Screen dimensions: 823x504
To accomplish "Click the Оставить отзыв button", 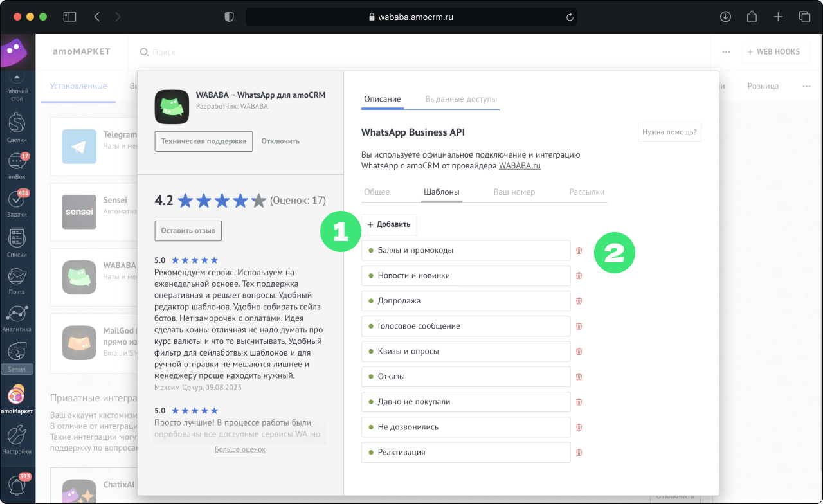I will (x=188, y=231).
